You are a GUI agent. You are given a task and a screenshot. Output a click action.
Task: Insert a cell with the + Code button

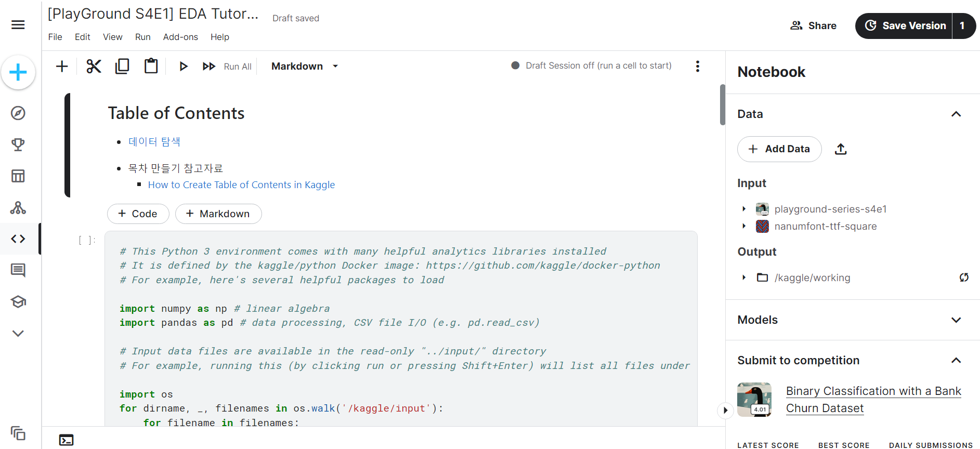[x=138, y=214]
